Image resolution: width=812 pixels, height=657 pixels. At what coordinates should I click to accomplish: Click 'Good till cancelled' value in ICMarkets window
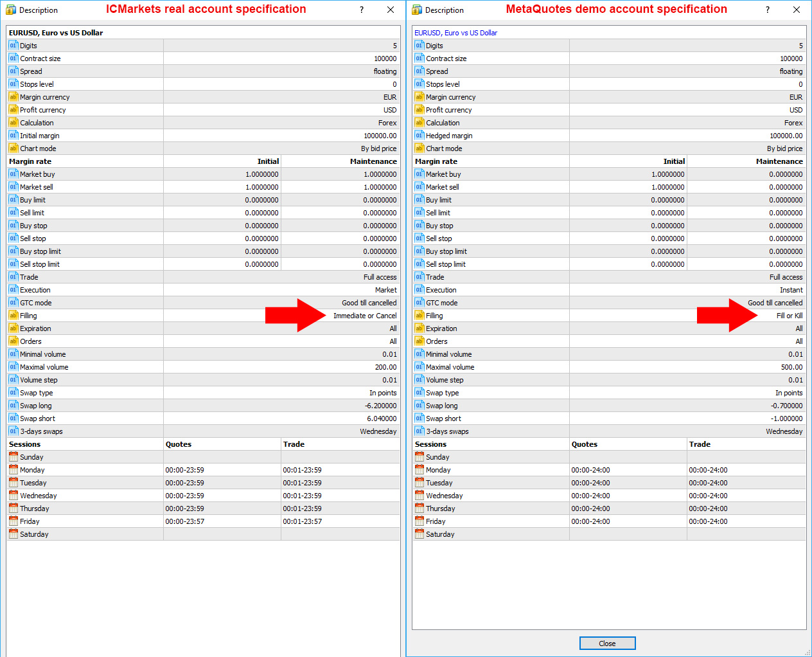pos(369,303)
